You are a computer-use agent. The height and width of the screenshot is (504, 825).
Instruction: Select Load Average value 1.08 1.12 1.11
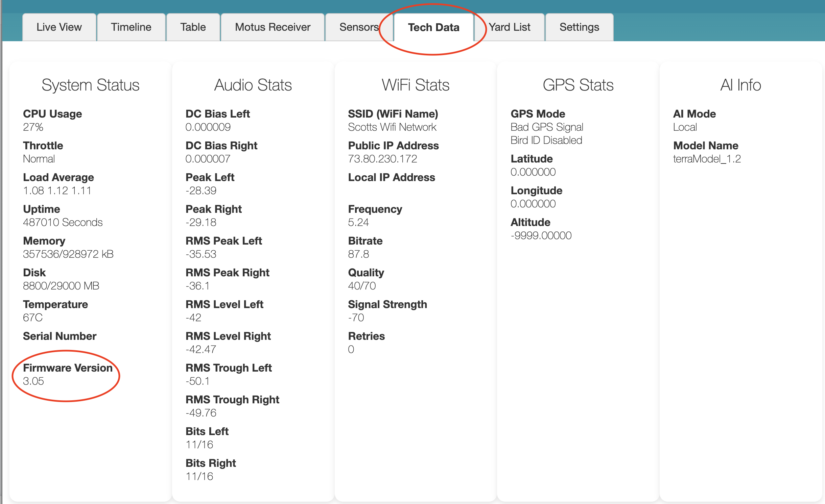57,191
